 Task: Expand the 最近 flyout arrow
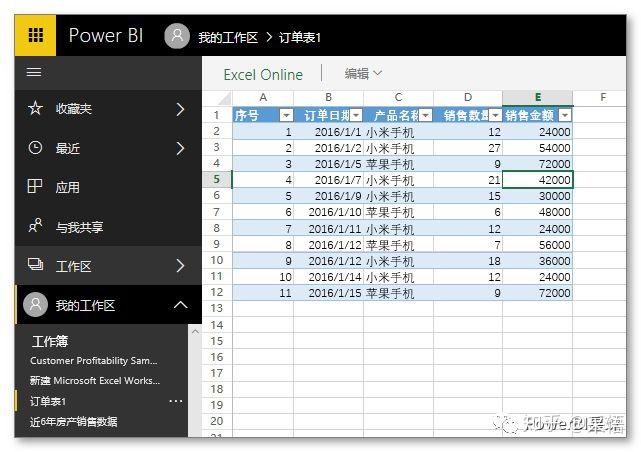pos(180,148)
